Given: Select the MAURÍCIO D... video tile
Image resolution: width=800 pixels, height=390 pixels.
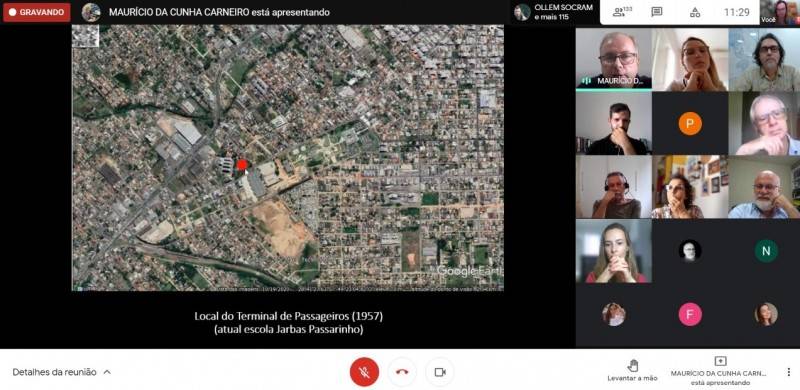Looking at the screenshot, I should click(x=614, y=60).
